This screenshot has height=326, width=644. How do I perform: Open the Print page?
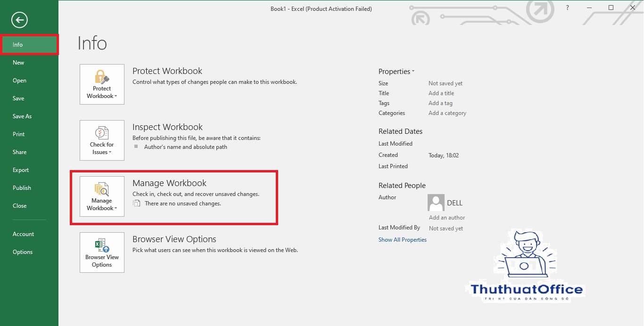coord(29,134)
